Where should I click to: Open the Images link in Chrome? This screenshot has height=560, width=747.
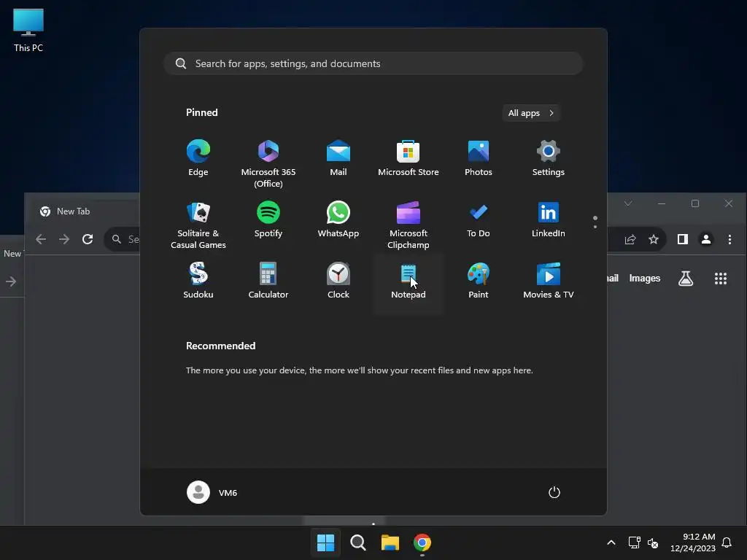(x=645, y=278)
